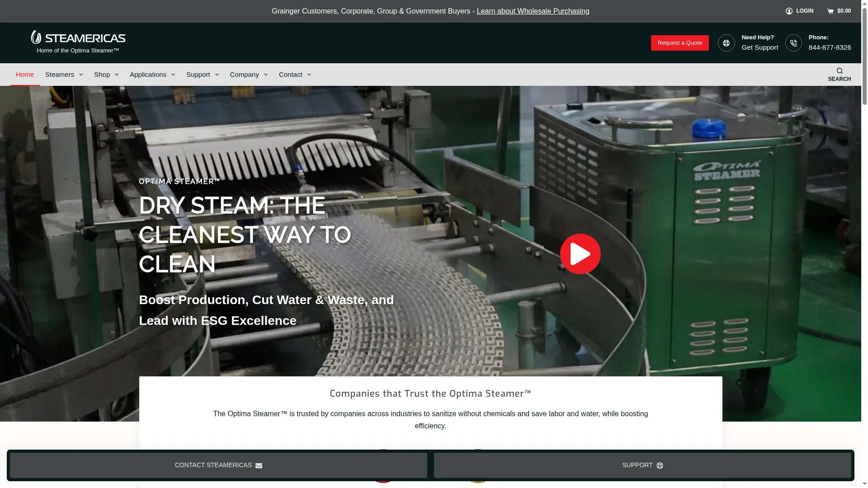The height and width of the screenshot is (488, 868).
Task: Click the phone call icon
Action: 793,43
